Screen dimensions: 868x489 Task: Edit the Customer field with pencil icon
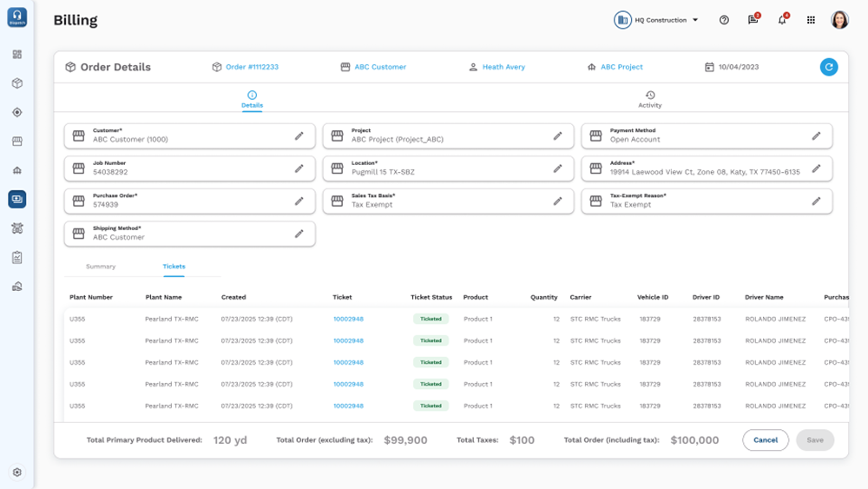coord(299,135)
